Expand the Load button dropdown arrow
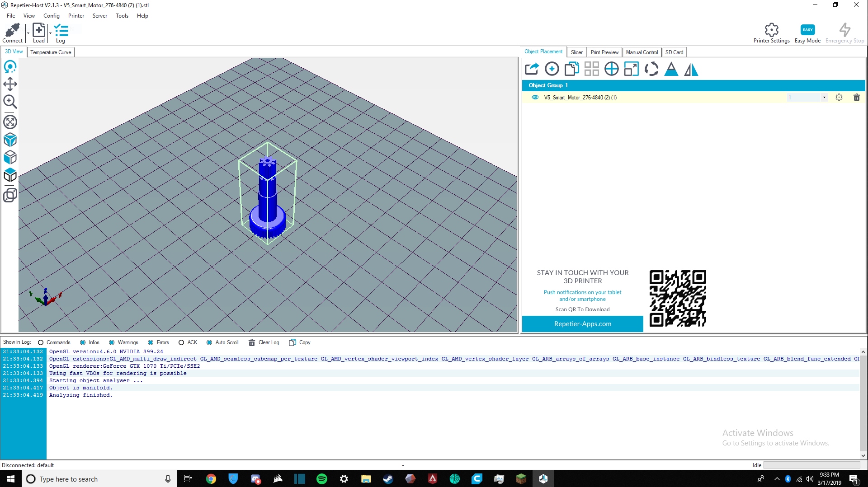The height and width of the screenshot is (487, 868). tap(50, 33)
